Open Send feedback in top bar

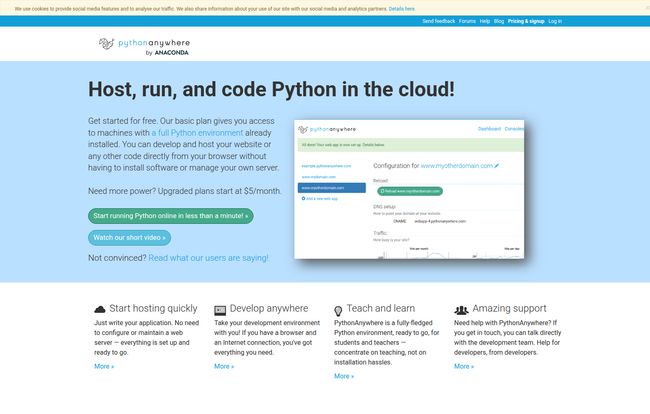click(439, 21)
